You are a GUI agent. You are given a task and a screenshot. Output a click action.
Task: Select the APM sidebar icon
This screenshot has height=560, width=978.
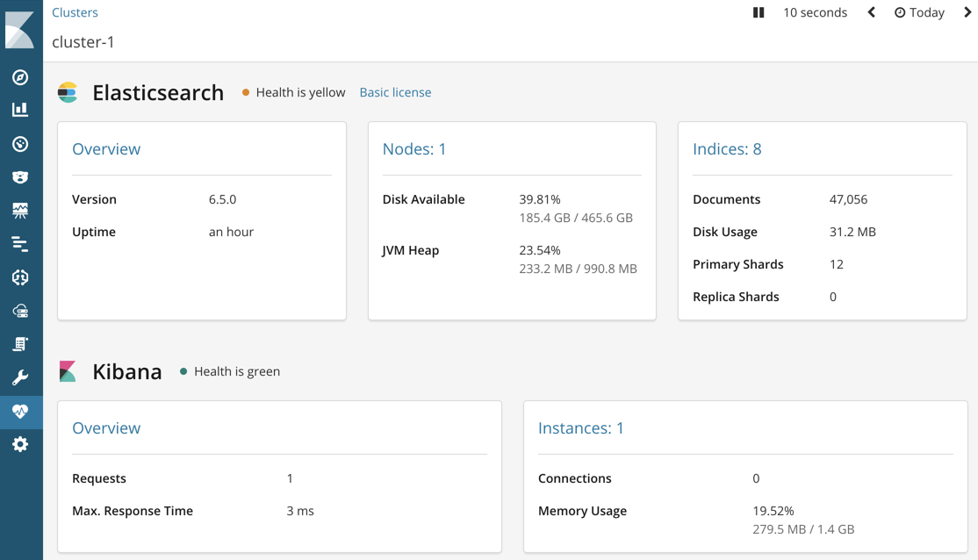click(21, 276)
